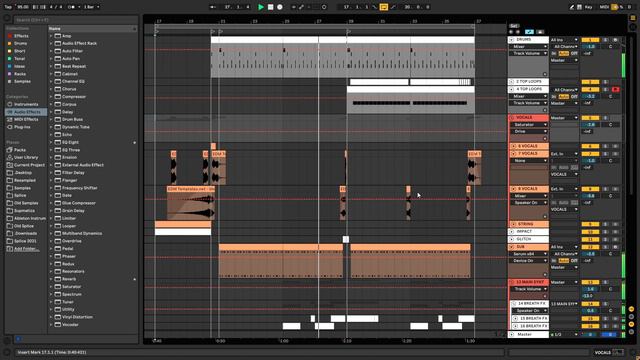Select MIDI Effects category
The height and width of the screenshot is (360, 640).
tap(26, 119)
